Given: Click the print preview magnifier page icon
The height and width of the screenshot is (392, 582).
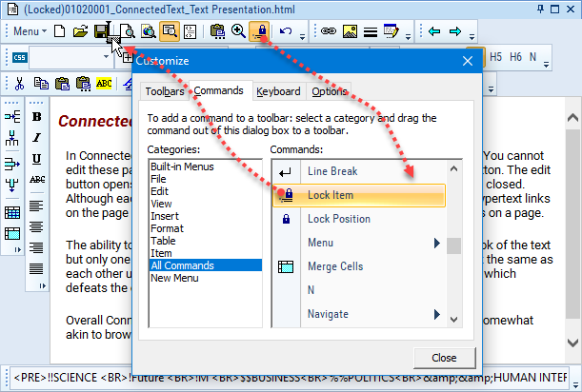Looking at the screenshot, I should pos(128,31).
